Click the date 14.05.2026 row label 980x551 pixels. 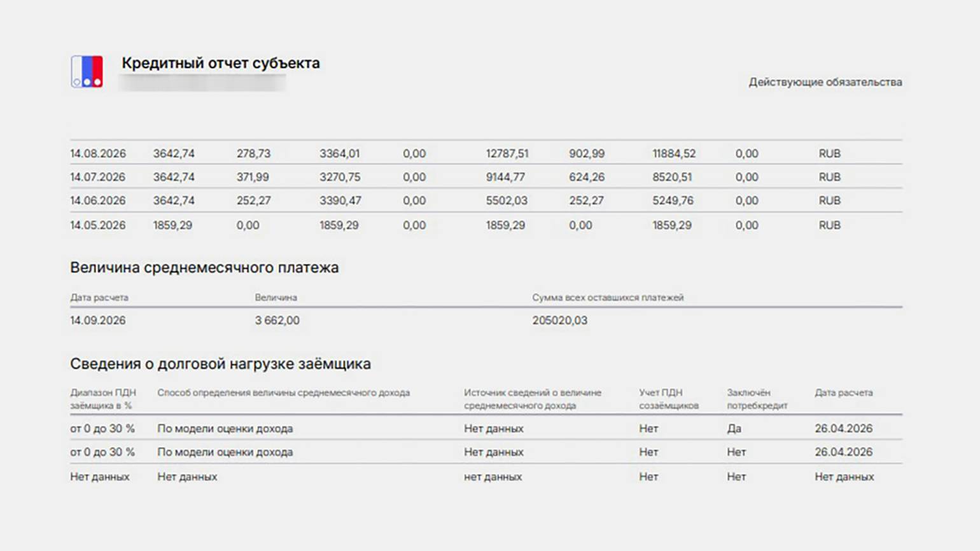(x=98, y=225)
